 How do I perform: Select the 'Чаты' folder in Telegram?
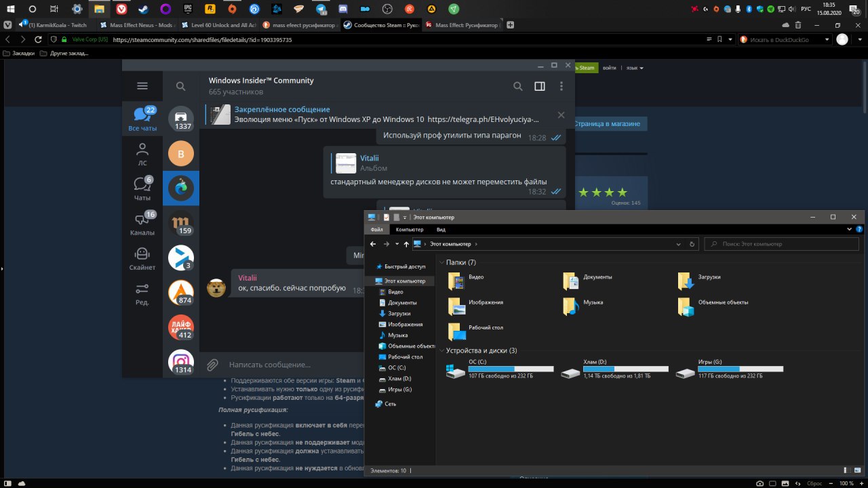(x=142, y=189)
